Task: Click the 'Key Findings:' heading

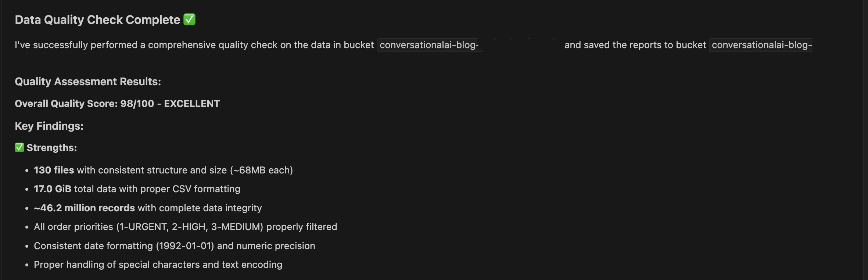Action: click(49, 126)
